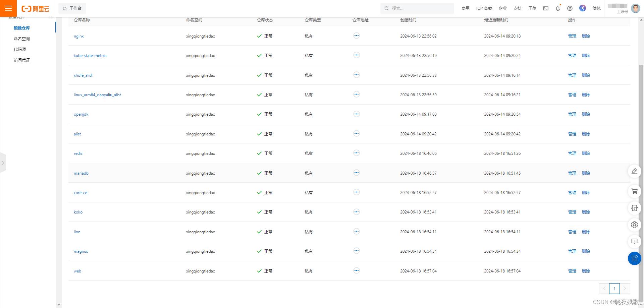Click 管理 for the core-ce repository
The image size is (644, 308).
coord(572,193)
